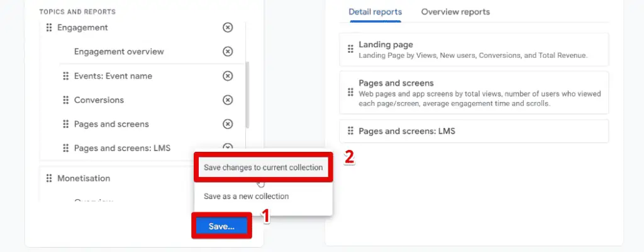Select Pages and screens: LMS list item

(122, 148)
